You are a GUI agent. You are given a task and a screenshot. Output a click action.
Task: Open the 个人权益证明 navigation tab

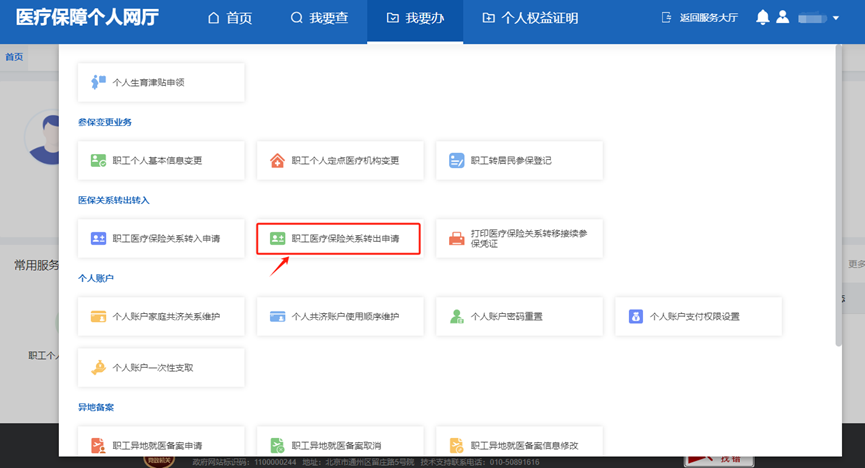[x=530, y=18]
